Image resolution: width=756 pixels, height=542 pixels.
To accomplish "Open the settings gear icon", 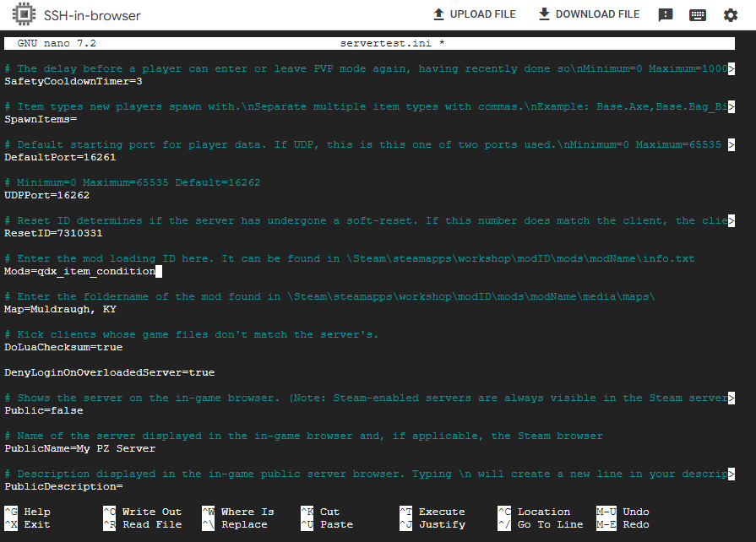I will coord(731,15).
